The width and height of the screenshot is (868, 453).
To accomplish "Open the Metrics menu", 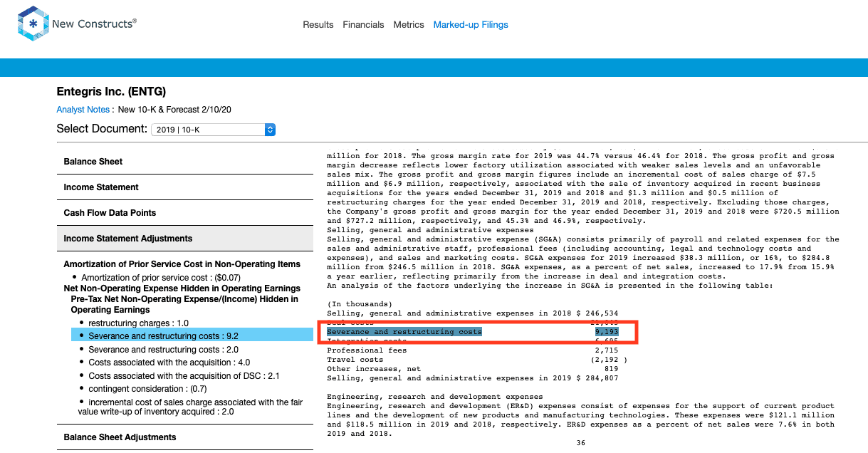I will pyautogui.click(x=409, y=25).
